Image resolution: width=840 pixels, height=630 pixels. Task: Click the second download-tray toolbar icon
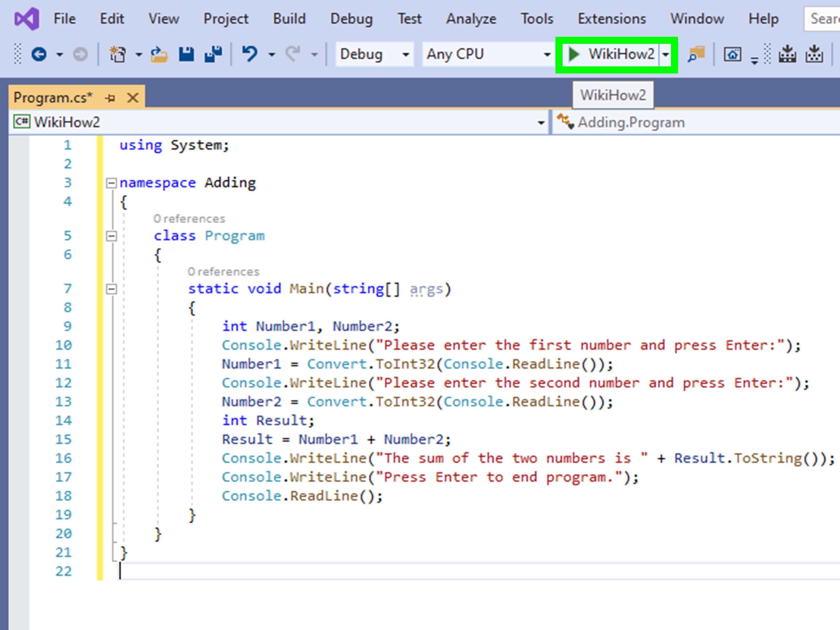815,54
